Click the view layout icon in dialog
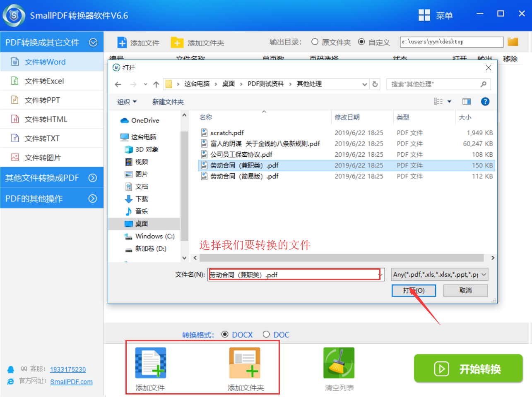532x397 pixels. (438, 102)
